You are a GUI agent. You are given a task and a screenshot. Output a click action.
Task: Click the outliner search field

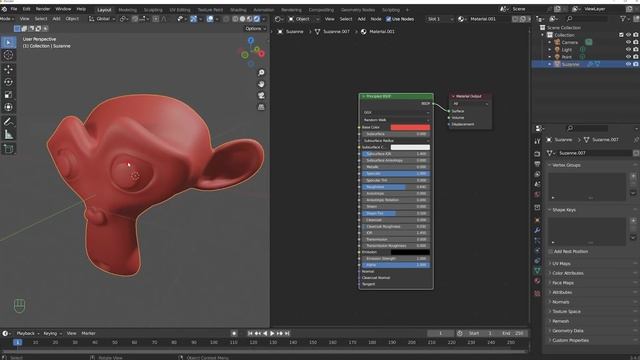588,19
